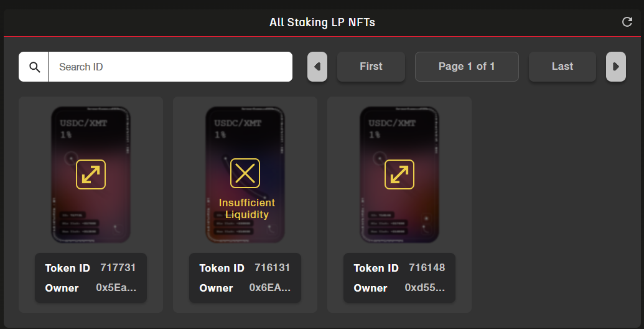
Task: Expand the NFT with Token ID 716148
Action: click(399, 174)
